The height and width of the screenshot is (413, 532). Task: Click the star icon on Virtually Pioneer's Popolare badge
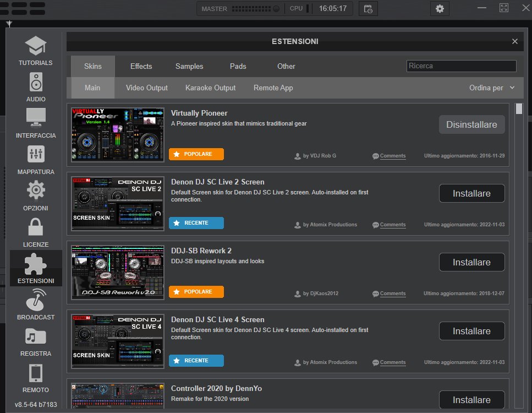click(177, 154)
